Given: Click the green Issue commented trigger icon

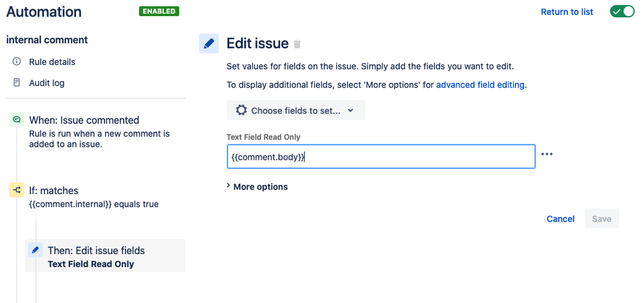Looking at the screenshot, I should [16, 120].
